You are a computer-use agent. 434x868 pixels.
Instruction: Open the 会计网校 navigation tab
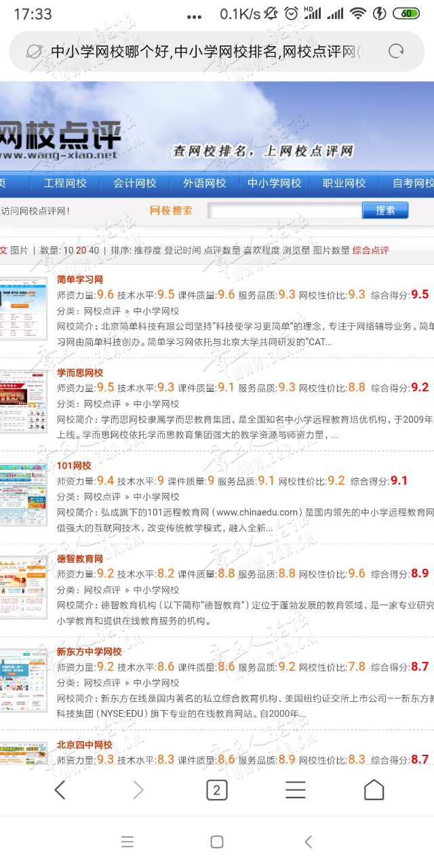click(x=135, y=183)
